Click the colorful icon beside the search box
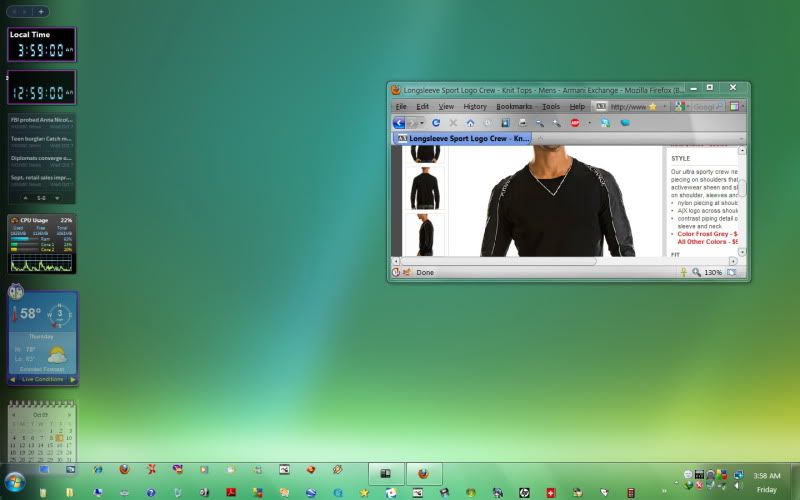The image size is (800, 500). coord(734,107)
